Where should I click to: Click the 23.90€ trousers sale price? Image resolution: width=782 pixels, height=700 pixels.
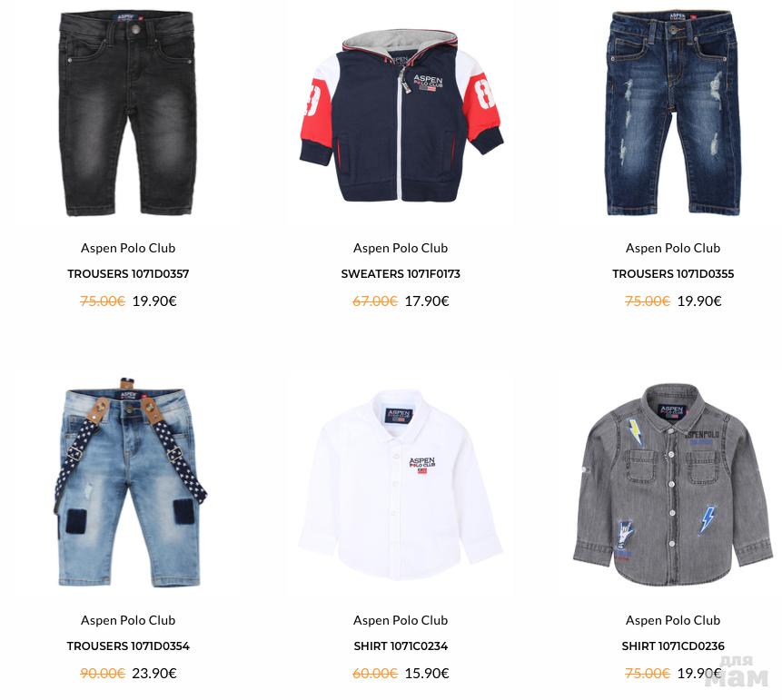tap(154, 674)
